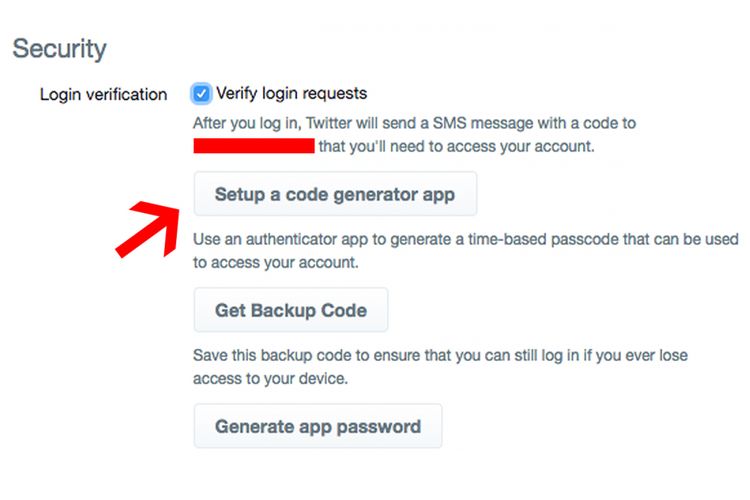The width and height of the screenshot is (750, 500).
Task: Select the Login verification label
Action: tap(103, 95)
